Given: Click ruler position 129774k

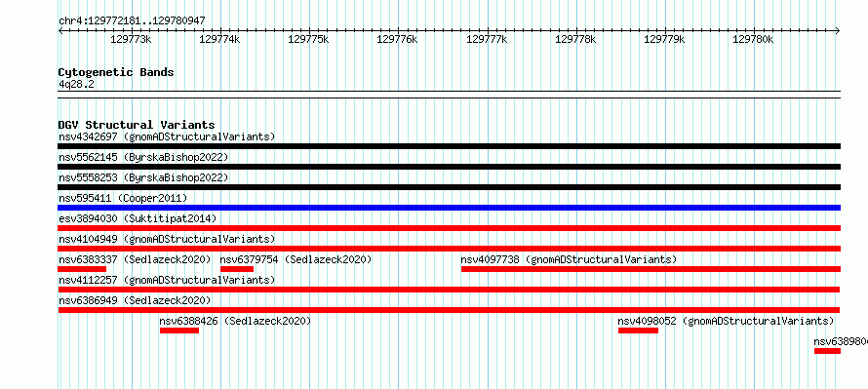Looking at the screenshot, I should [219, 40].
